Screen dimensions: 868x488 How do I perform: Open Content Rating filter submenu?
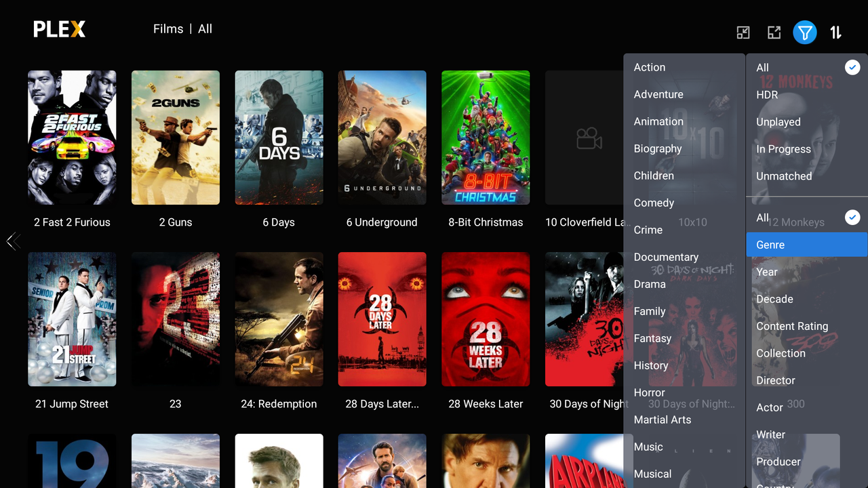click(x=807, y=326)
